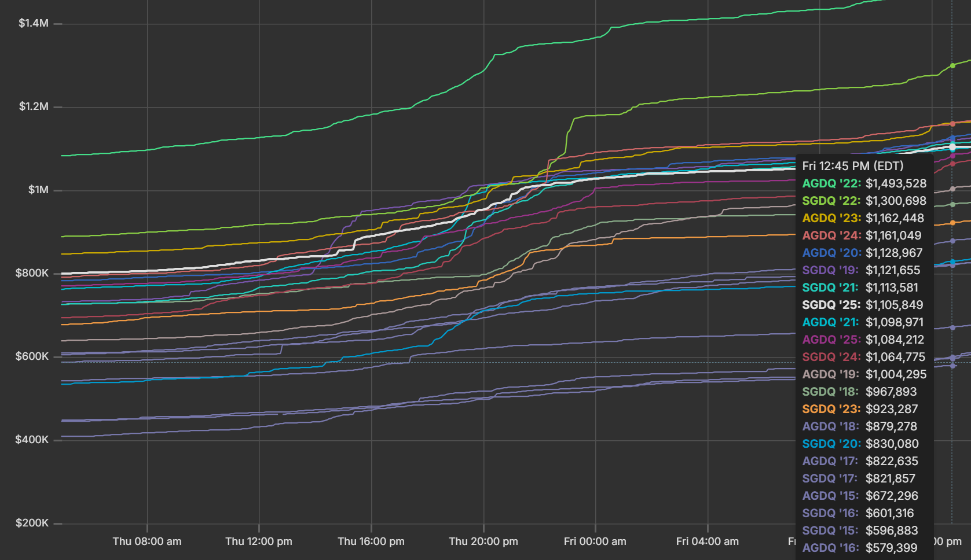
Task: Click the AGDQ '17 tooltip row
Action: tap(860, 461)
